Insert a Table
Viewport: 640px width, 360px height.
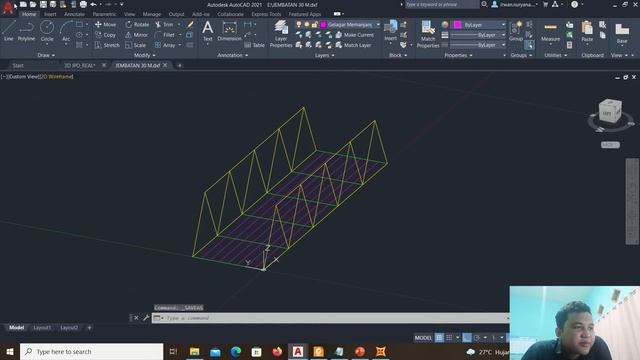point(254,45)
